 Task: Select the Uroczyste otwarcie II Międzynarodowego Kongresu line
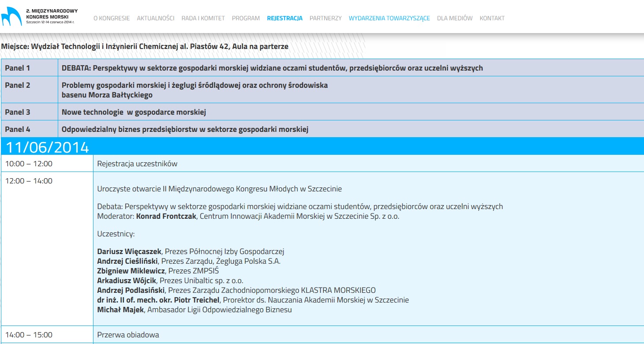click(x=220, y=189)
